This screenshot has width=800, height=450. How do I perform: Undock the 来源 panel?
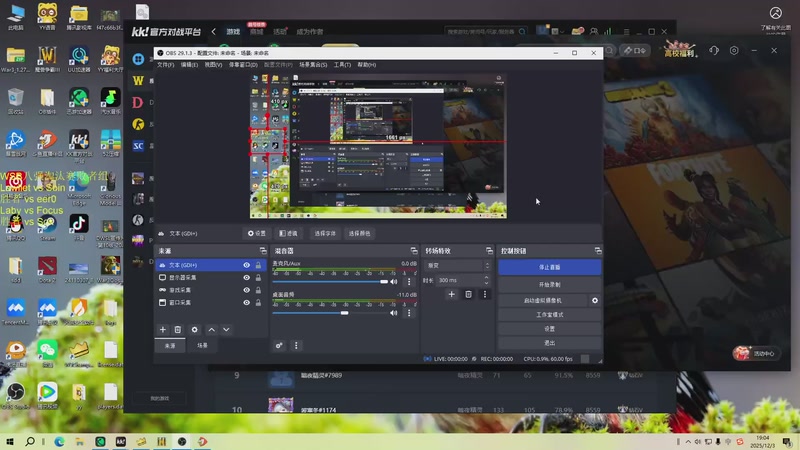(x=263, y=251)
